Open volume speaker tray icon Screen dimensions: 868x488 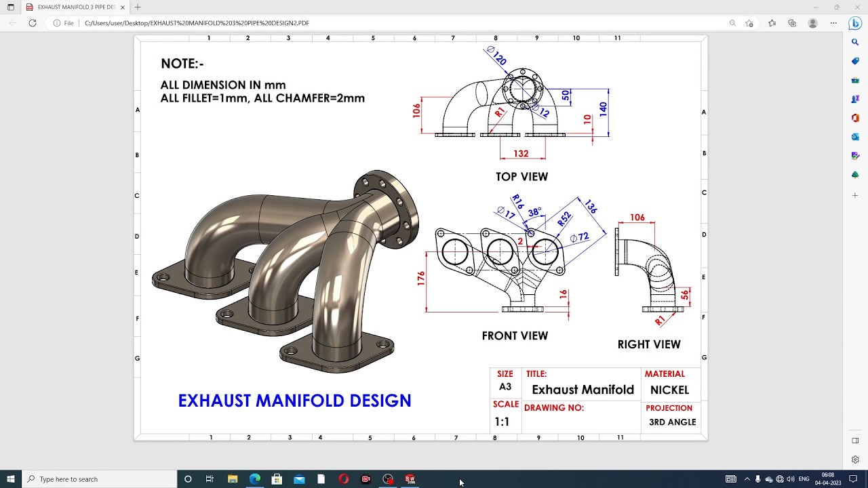(x=790, y=479)
